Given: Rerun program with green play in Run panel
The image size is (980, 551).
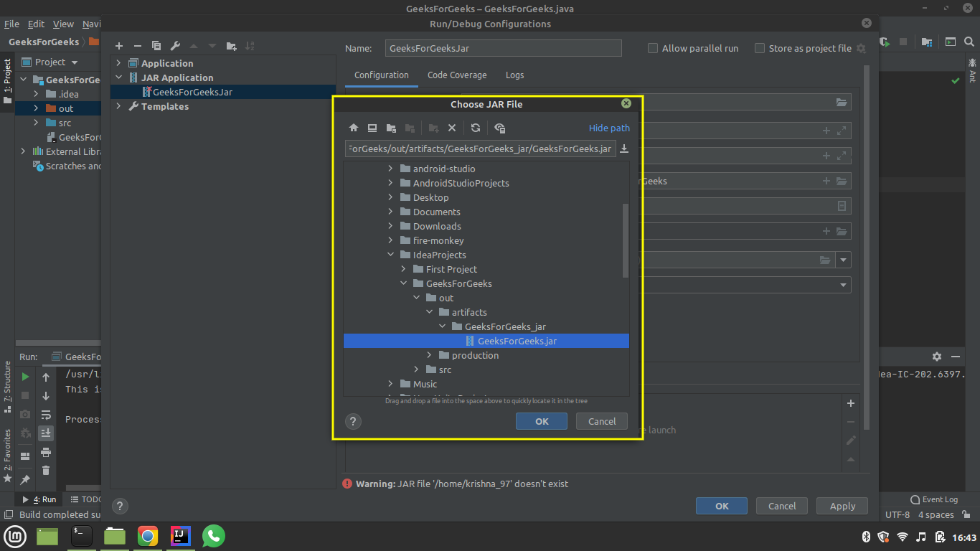Looking at the screenshot, I should [25, 377].
